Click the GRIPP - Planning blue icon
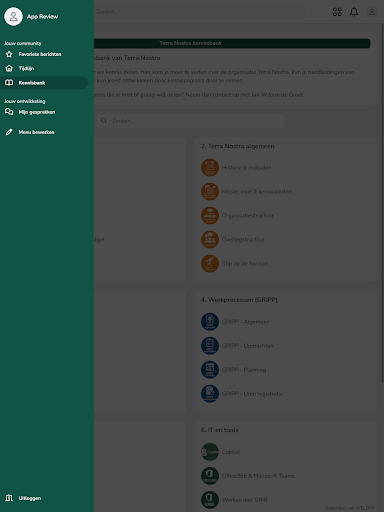The height and width of the screenshot is (512, 384). (210, 370)
